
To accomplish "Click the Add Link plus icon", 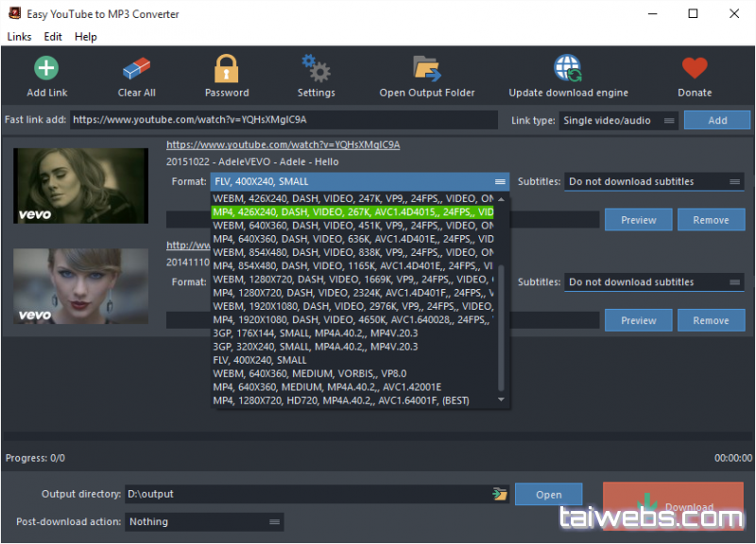I will tap(46, 69).
